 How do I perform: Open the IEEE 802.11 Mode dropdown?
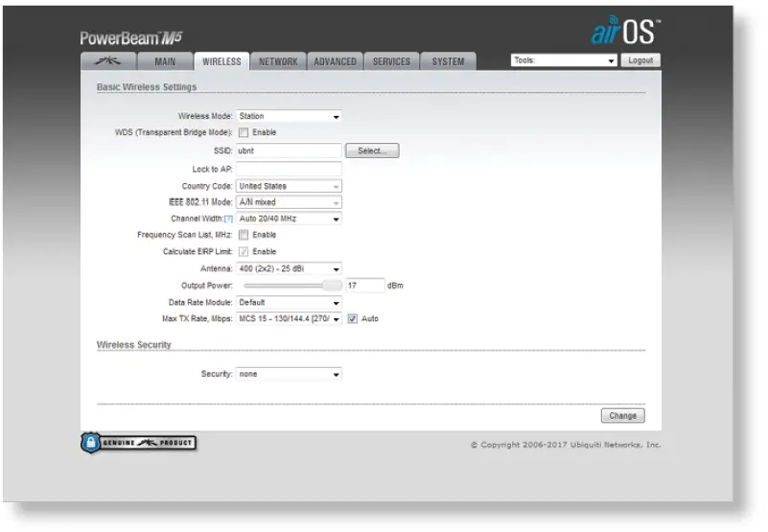click(289, 202)
